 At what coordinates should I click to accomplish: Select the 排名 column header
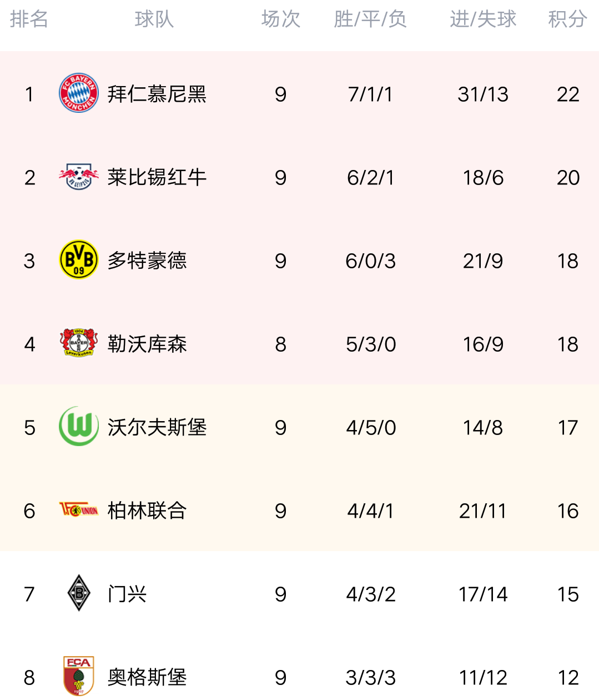29,19
